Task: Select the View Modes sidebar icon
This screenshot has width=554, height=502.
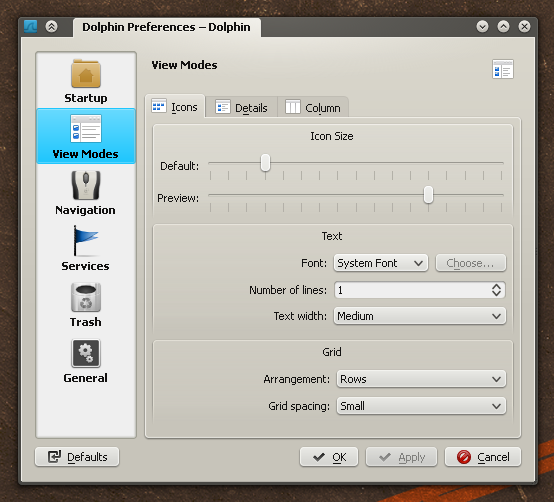Action: 86,129
